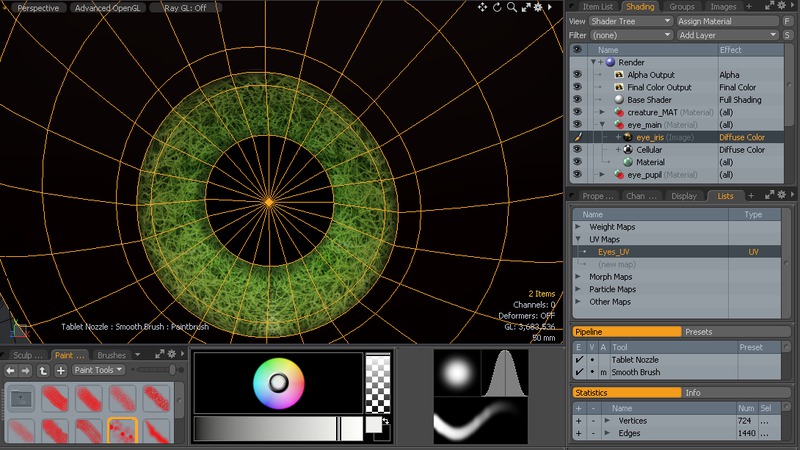
Task: Swap foreground and background colors icon
Action: click(x=386, y=423)
